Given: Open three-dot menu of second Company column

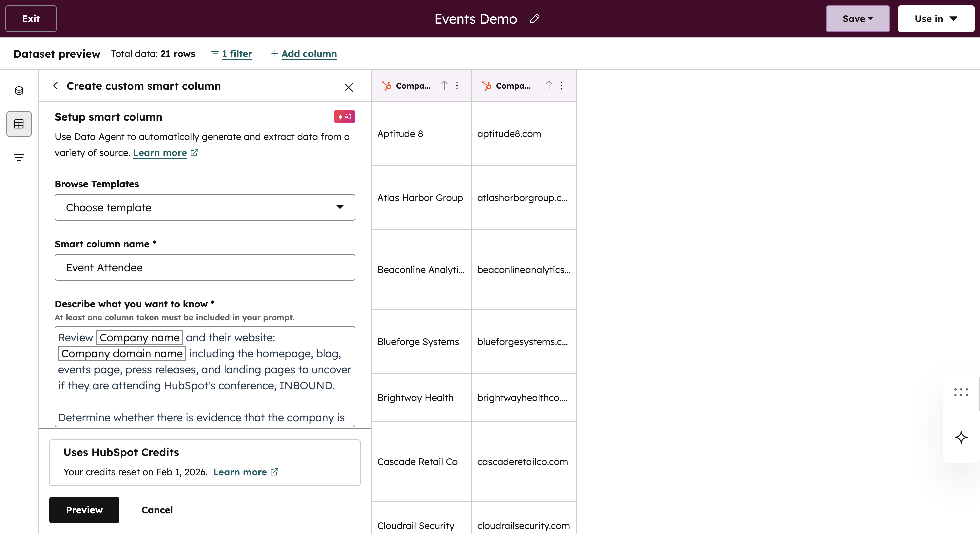Looking at the screenshot, I should click(562, 86).
